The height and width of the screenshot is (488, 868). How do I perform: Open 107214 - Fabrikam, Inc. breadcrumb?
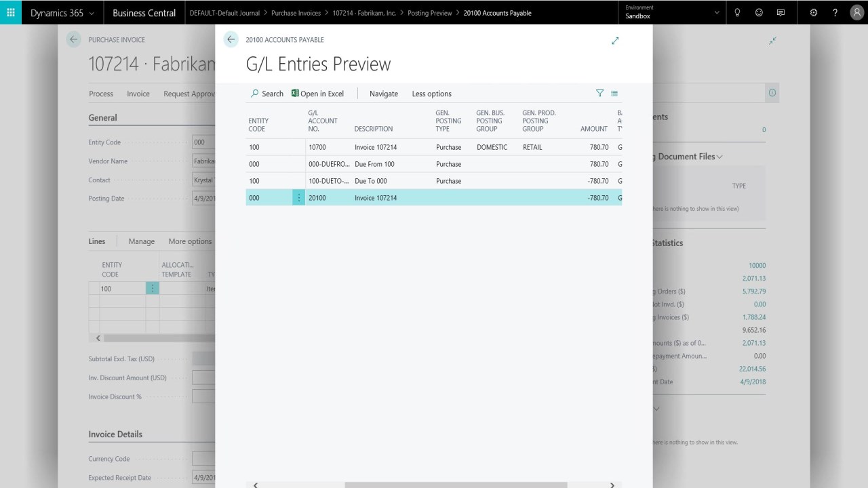364,13
